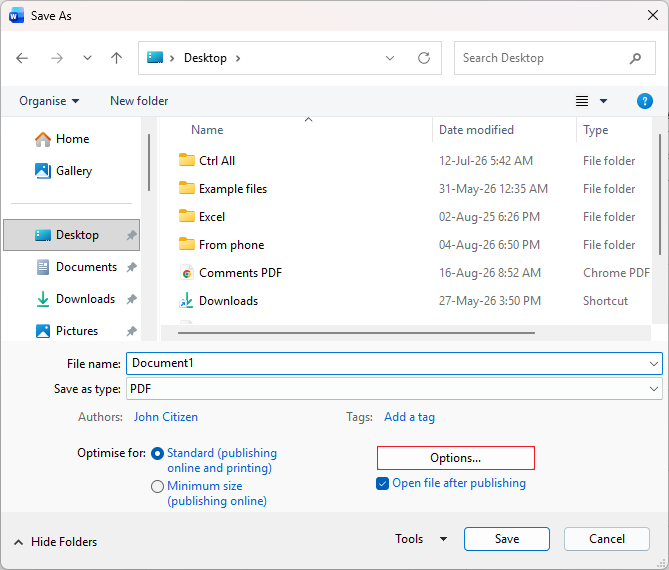Open the Organise menu

49,101
